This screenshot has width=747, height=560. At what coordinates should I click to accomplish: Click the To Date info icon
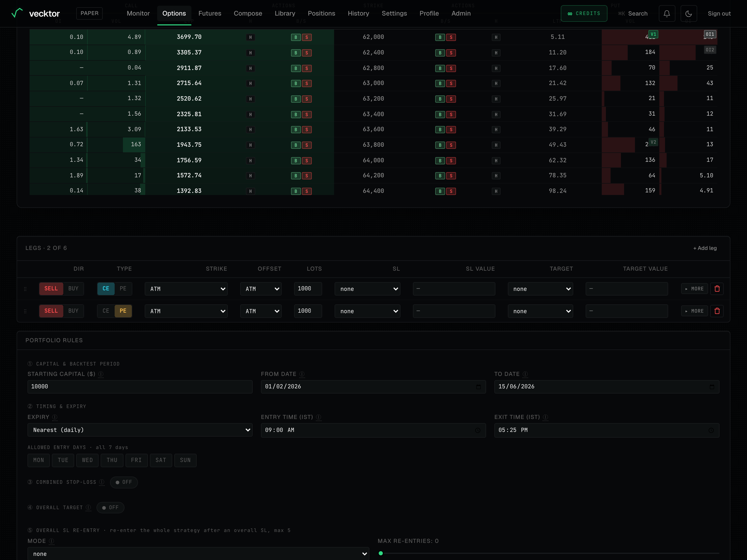click(x=525, y=374)
